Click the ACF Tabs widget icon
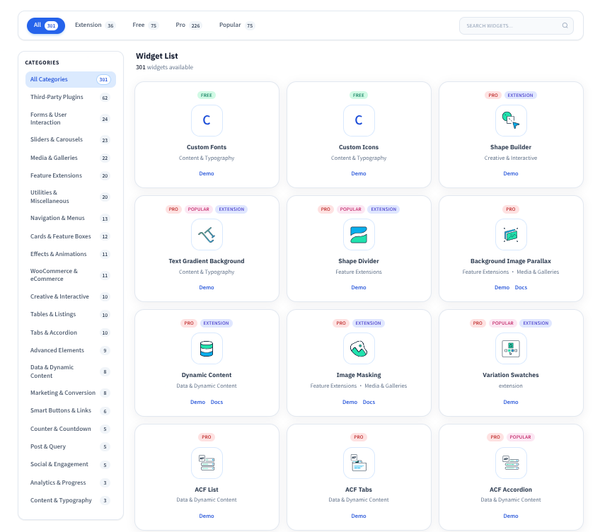Screen dimensions: 600x532 click(359, 463)
